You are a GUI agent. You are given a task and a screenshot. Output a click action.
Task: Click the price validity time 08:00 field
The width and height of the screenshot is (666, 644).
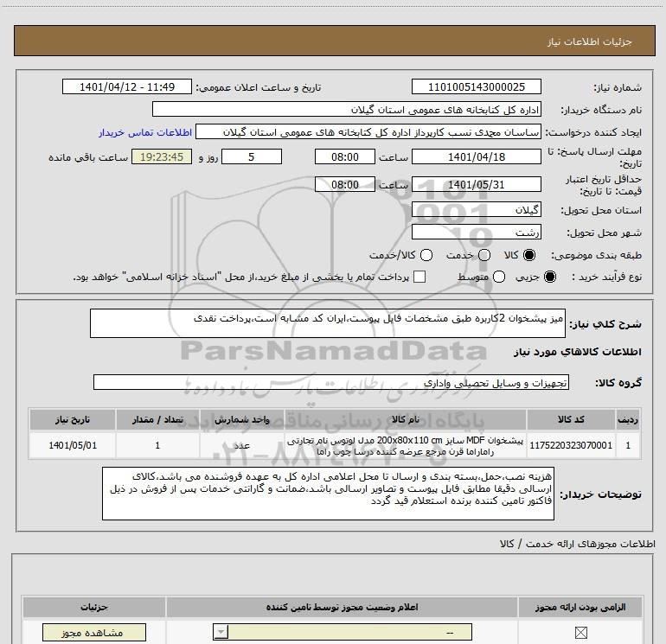pos(345,184)
